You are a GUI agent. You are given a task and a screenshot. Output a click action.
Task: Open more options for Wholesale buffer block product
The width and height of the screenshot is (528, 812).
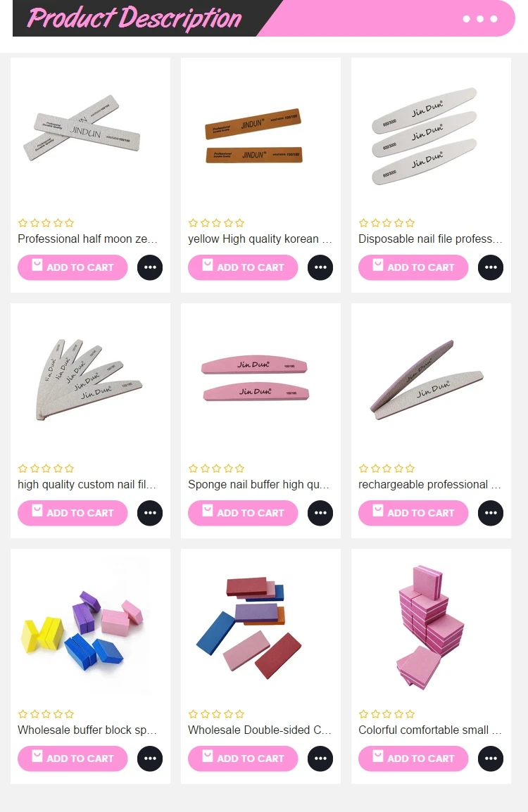(x=150, y=759)
